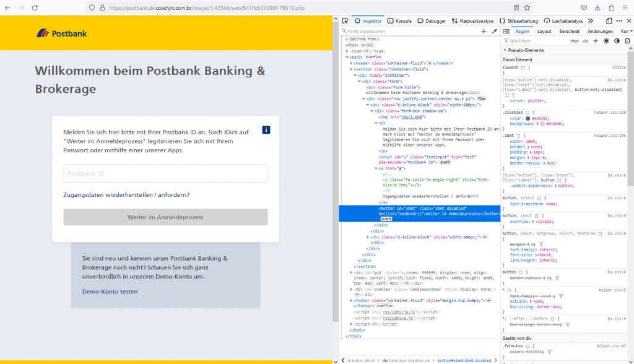This screenshot has width=634, height=364.
Task: Open responsive design mode
Action: (609, 20)
